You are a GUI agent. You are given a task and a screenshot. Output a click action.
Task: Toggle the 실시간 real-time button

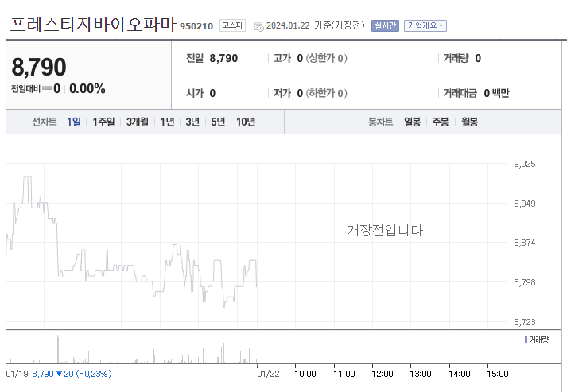pyautogui.click(x=385, y=25)
